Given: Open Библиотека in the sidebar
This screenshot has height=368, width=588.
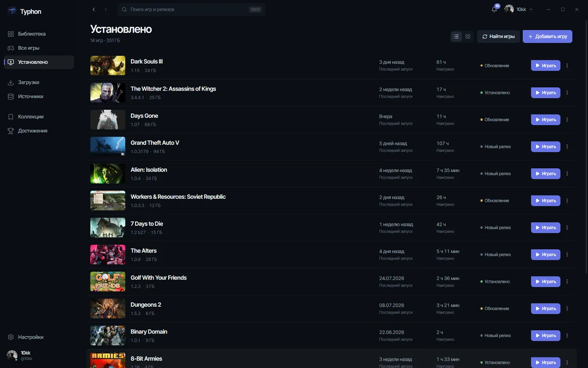Looking at the screenshot, I should tap(39, 34).
